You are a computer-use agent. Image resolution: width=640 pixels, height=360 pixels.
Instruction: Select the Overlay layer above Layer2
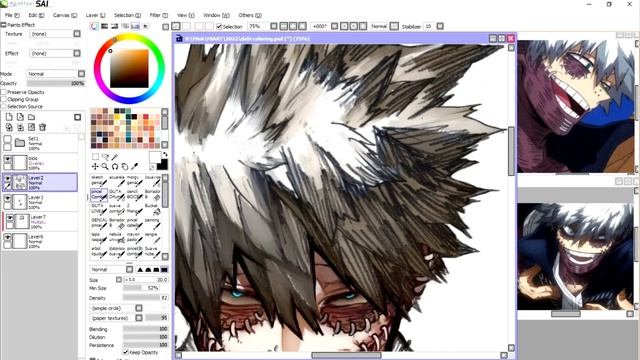point(40,162)
